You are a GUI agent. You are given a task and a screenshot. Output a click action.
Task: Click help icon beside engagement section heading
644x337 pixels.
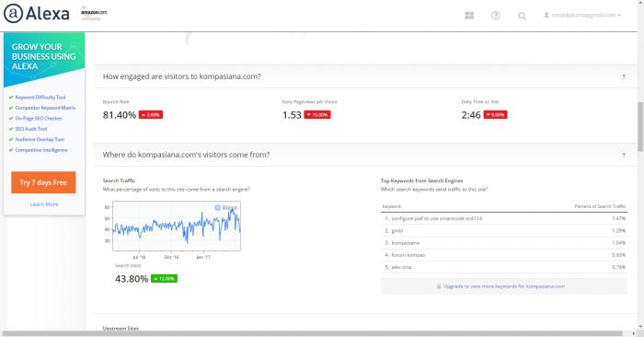point(624,76)
